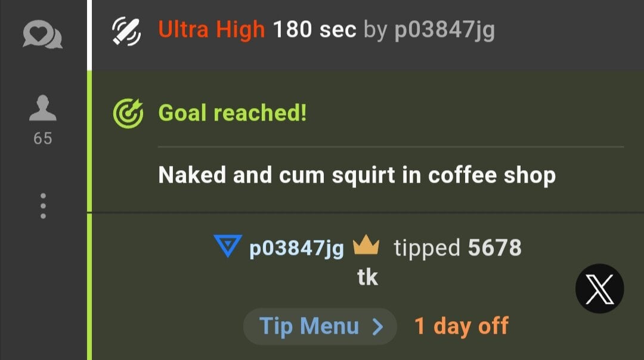
Task: Click the 'Goal reached!' heading
Action: tap(233, 113)
